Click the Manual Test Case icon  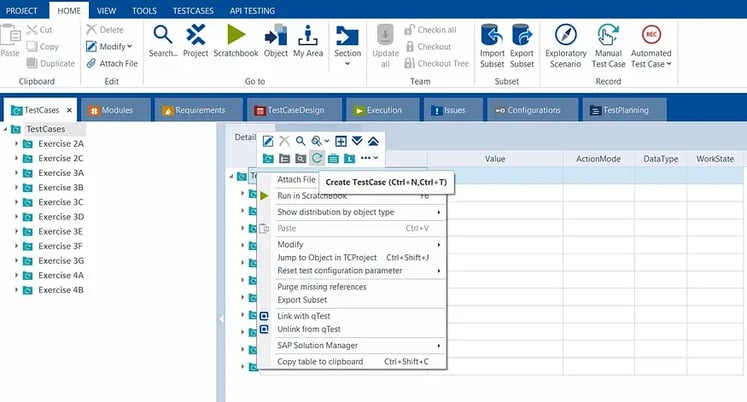coord(608,35)
